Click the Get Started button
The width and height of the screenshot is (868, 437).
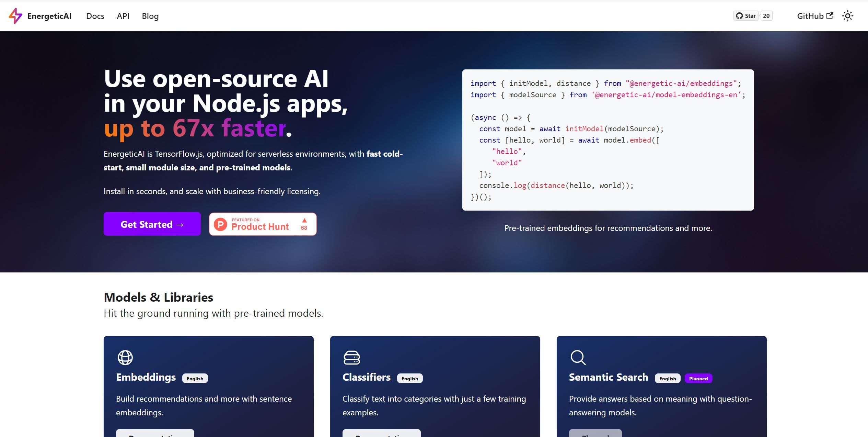tap(152, 224)
